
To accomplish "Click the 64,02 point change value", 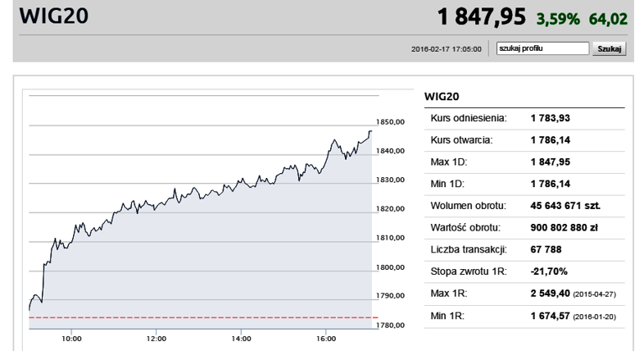I will [x=608, y=19].
